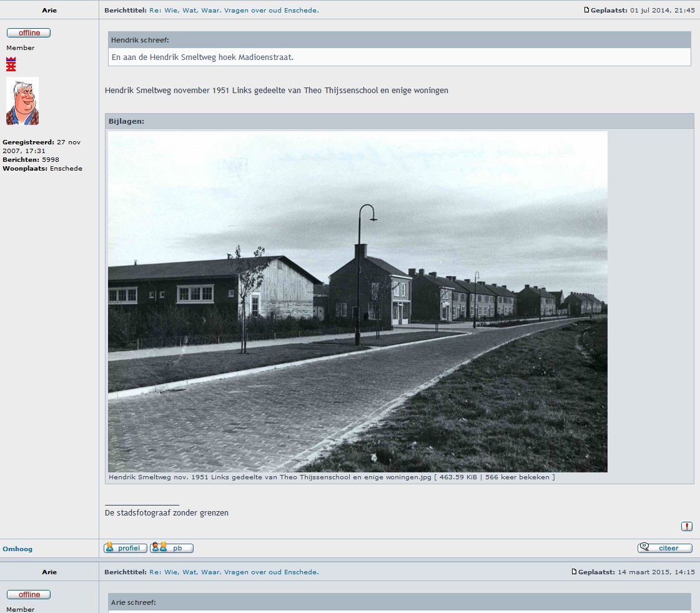Open post title link of 2014 post
The height and width of the screenshot is (613, 700).
click(234, 10)
